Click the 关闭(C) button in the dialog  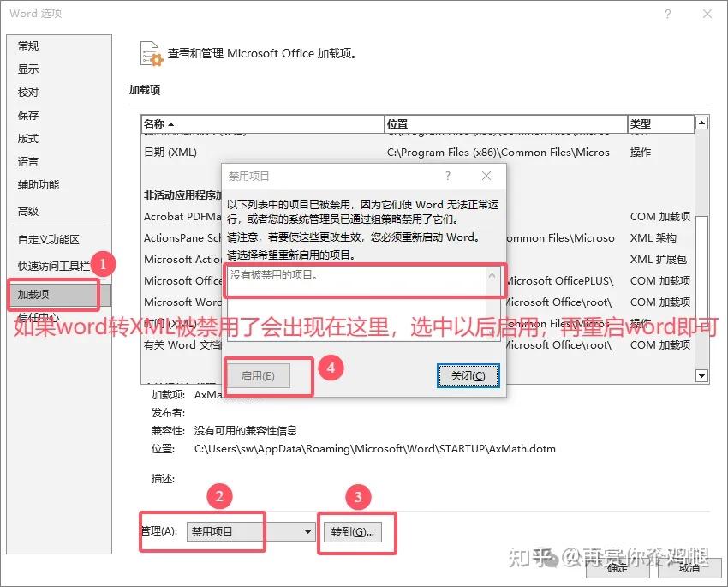pyautogui.click(x=468, y=375)
